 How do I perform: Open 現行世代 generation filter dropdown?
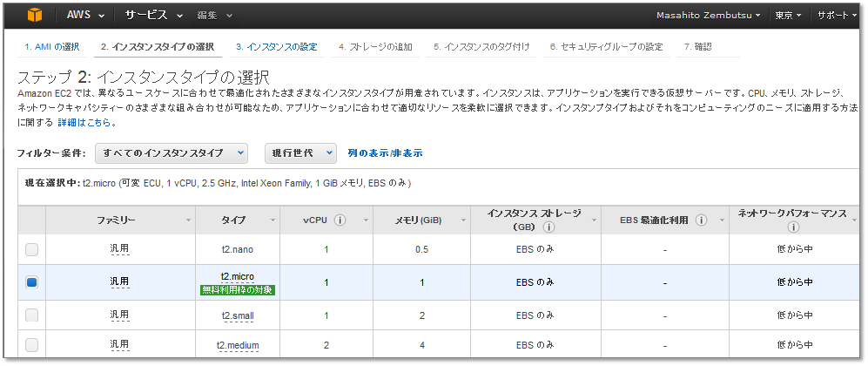click(x=300, y=153)
